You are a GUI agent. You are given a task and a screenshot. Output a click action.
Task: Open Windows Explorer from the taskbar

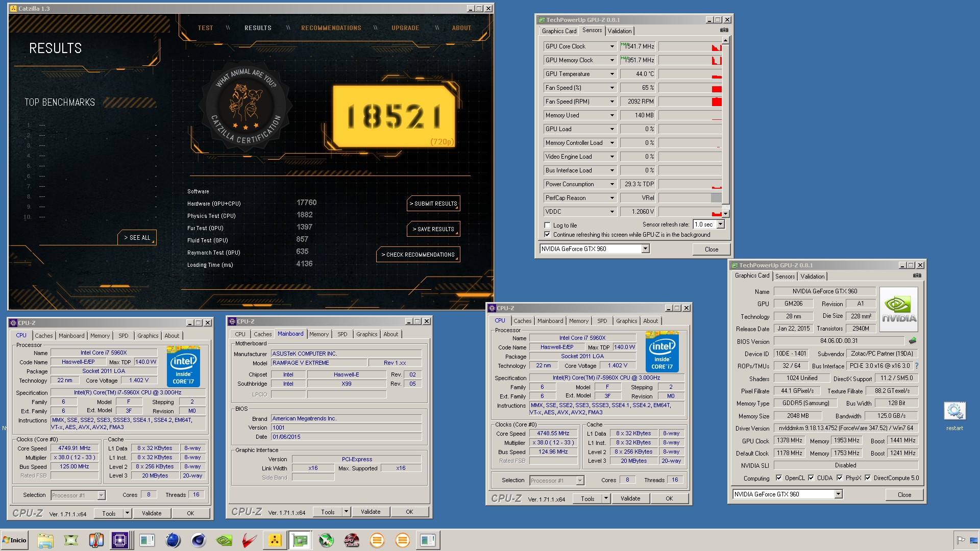pos(45,540)
